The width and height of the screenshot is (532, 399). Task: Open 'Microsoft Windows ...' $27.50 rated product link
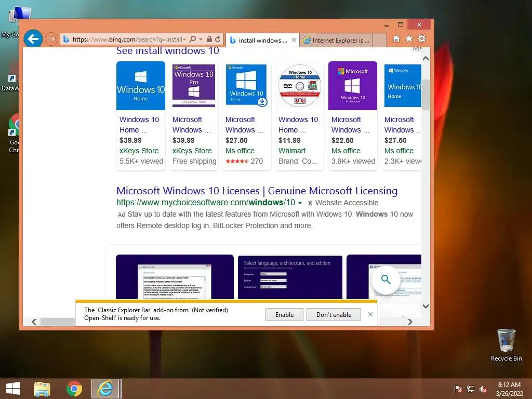coord(245,125)
